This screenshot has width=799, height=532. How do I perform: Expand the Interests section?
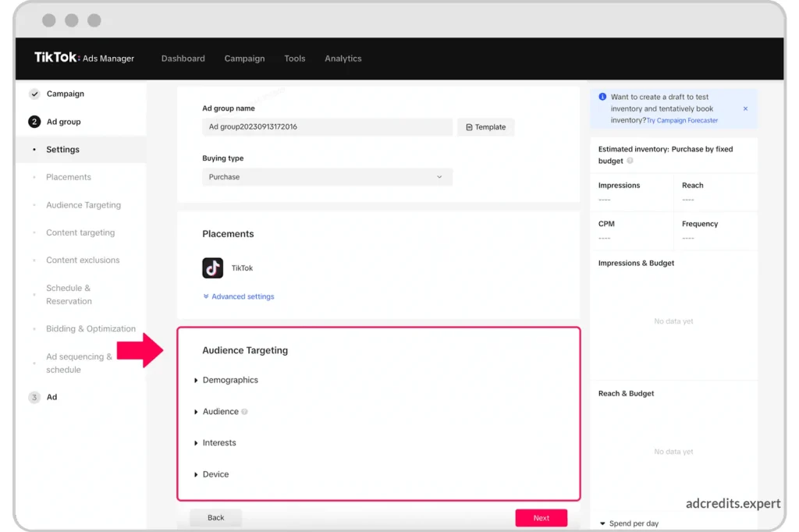[218, 443]
